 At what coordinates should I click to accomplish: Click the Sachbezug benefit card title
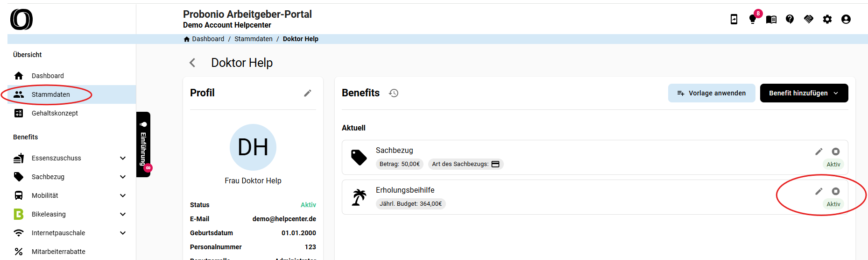pyautogui.click(x=395, y=151)
